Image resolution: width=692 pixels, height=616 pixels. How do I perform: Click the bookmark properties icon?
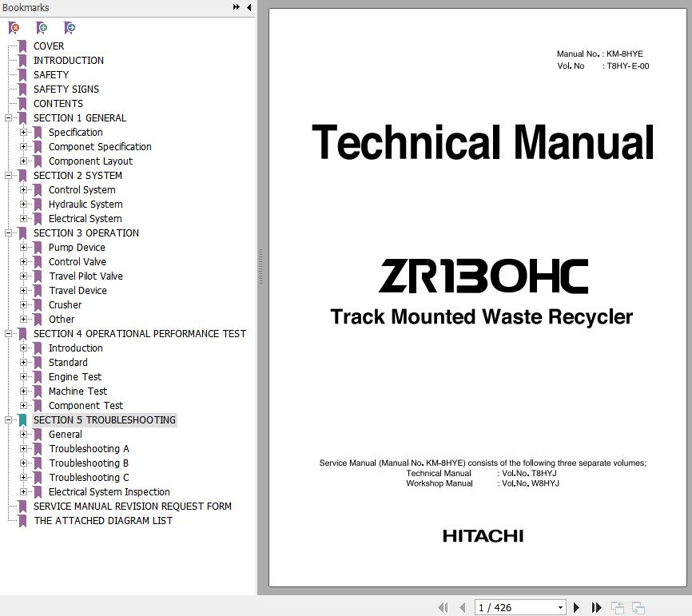click(70, 28)
